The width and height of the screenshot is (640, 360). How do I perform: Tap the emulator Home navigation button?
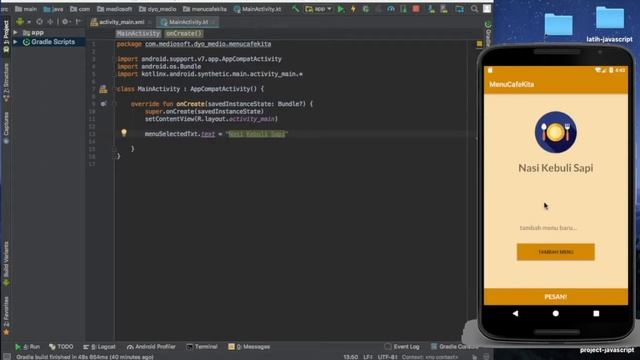(x=556, y=313)
